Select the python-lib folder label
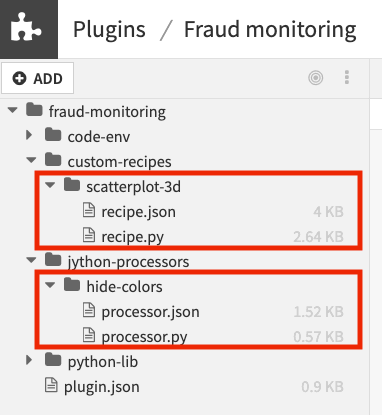 tap(103, 362)
